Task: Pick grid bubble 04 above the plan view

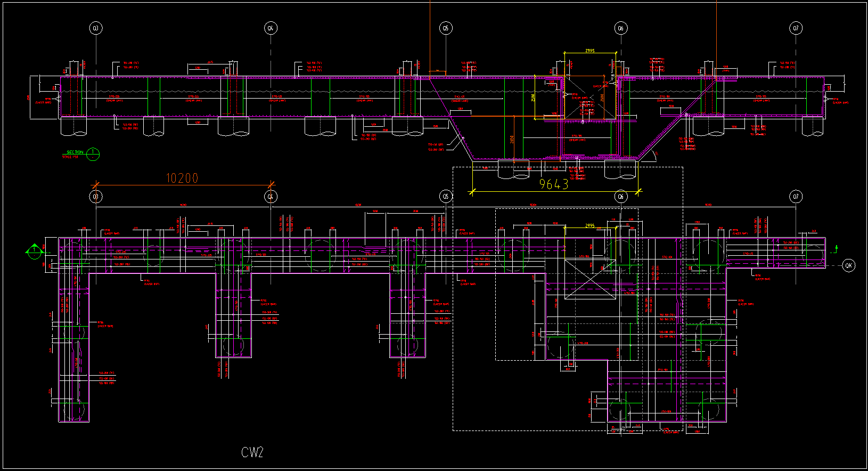Action: (271, 197)
